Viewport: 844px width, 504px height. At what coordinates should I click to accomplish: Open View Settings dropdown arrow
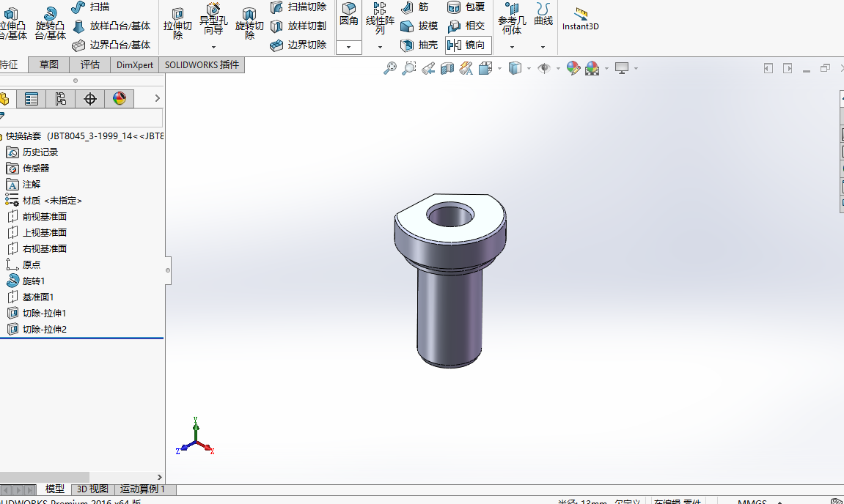point(636,68)
